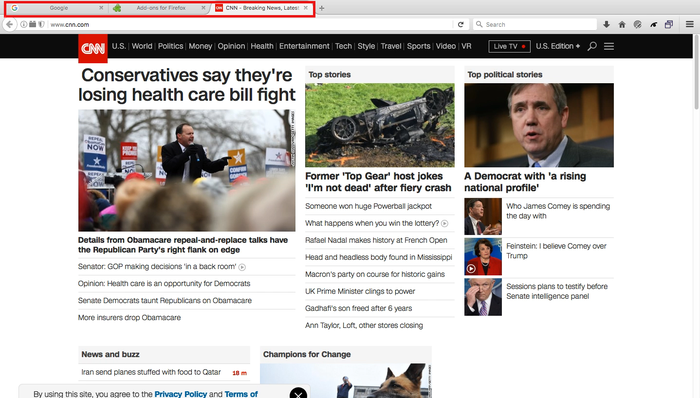Open the Tech section
This screenshot has width=700, height=398.
[x=343, y=46]
